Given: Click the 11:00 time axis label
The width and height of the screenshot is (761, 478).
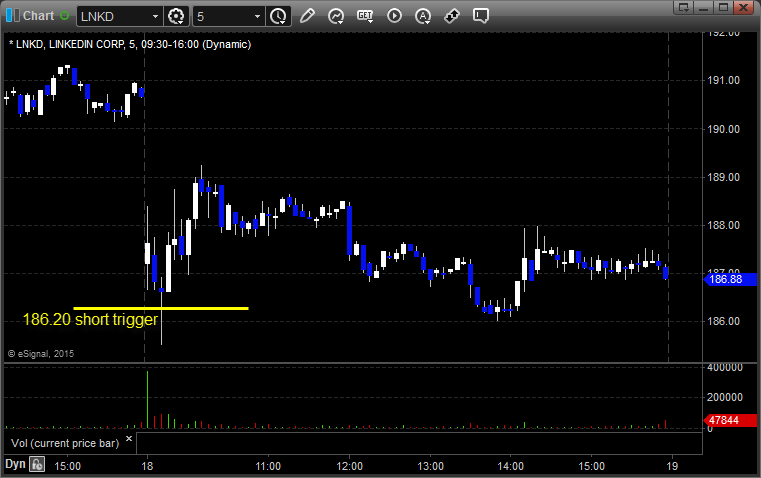Looking at the screenshot, I should coord(268,466).
